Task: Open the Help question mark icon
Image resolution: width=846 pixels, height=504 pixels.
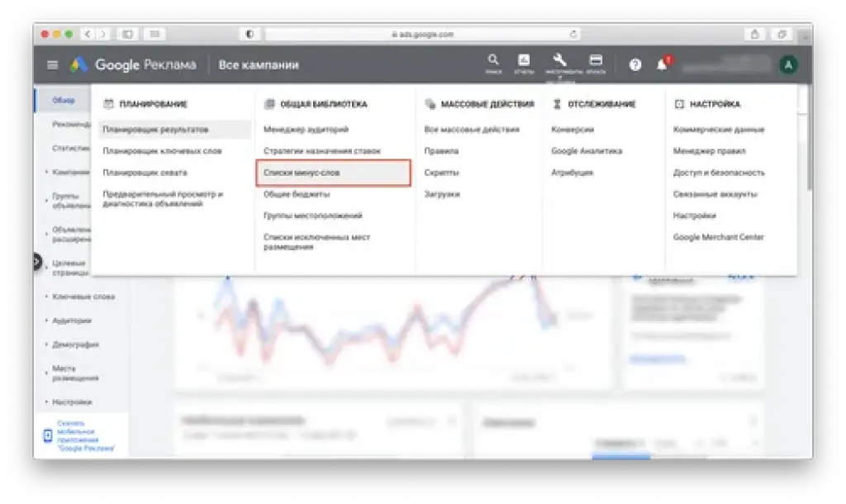Action: point(635,64)
